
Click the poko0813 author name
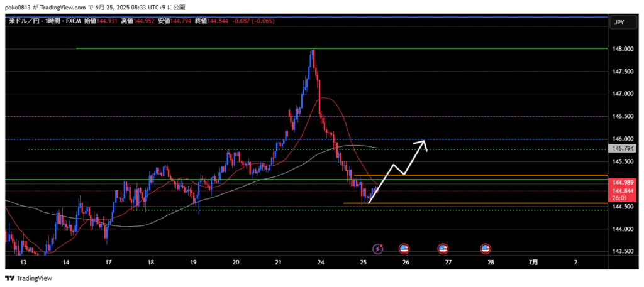(19, 6)
